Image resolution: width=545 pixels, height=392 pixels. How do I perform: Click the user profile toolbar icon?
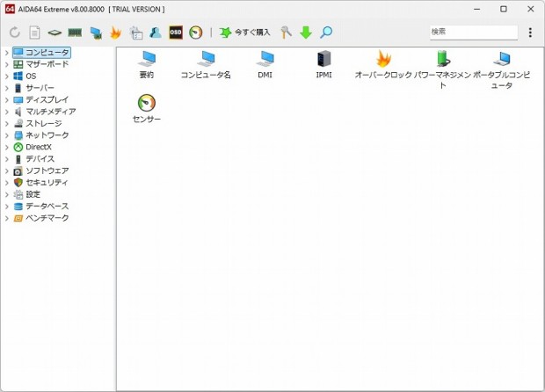[156, 33]
